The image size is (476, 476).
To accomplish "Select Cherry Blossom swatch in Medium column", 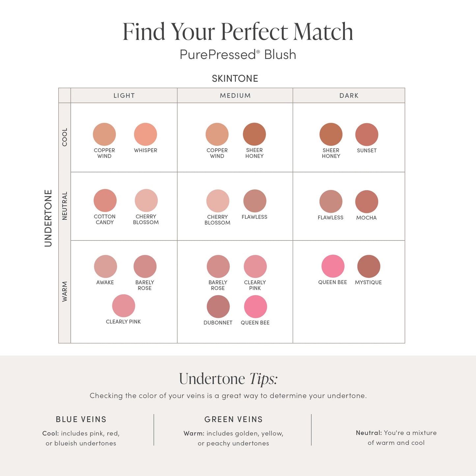I will (218, 201).
